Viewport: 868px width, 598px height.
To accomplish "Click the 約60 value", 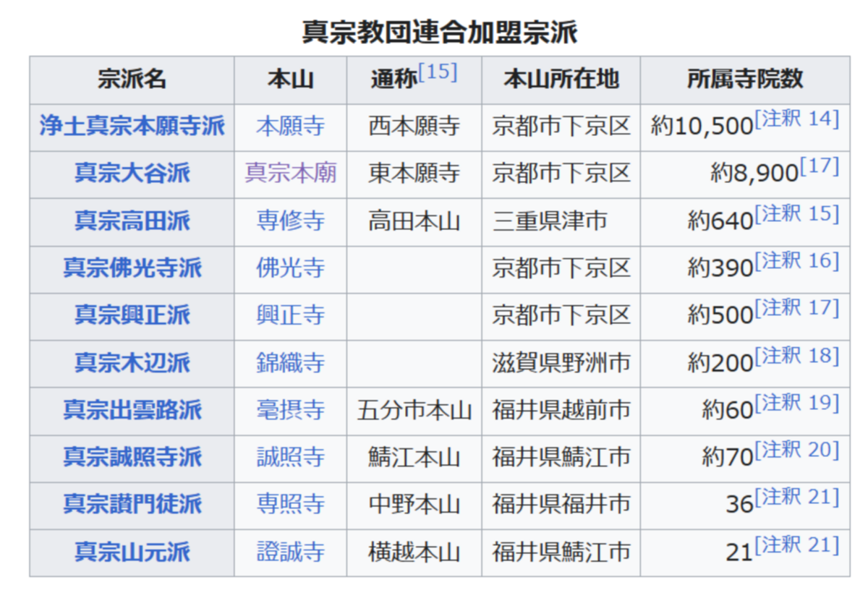I will point(728,410).
